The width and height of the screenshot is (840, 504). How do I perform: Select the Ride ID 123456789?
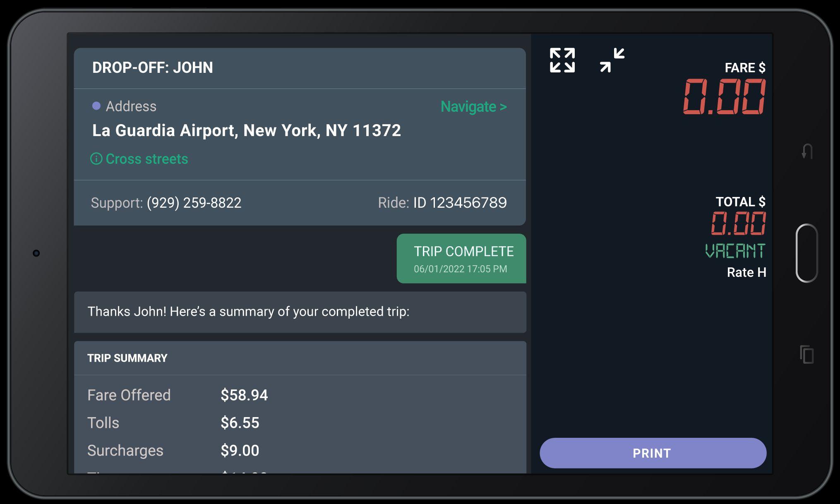pos(460,203)
